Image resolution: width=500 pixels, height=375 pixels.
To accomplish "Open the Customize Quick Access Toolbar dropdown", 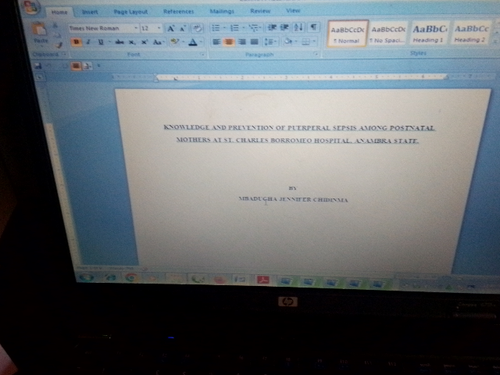I will [x=98, y=66].
